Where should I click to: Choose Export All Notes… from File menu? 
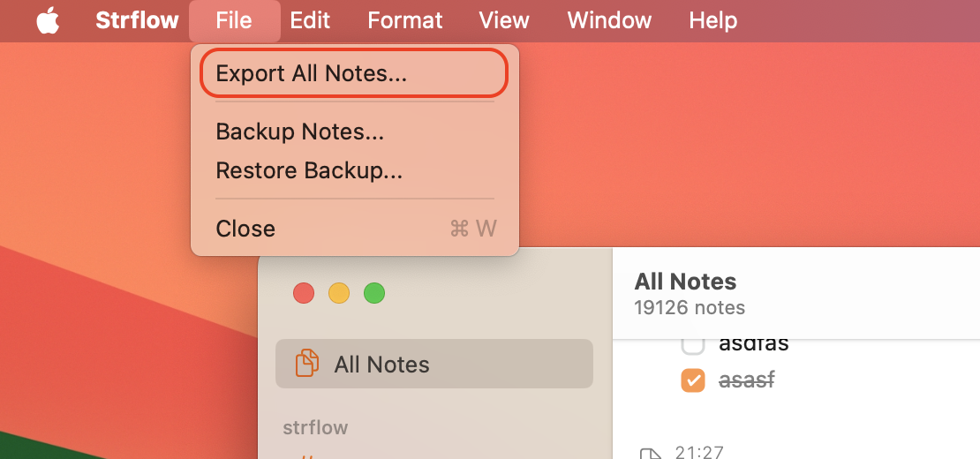click(x=354, y=73)
